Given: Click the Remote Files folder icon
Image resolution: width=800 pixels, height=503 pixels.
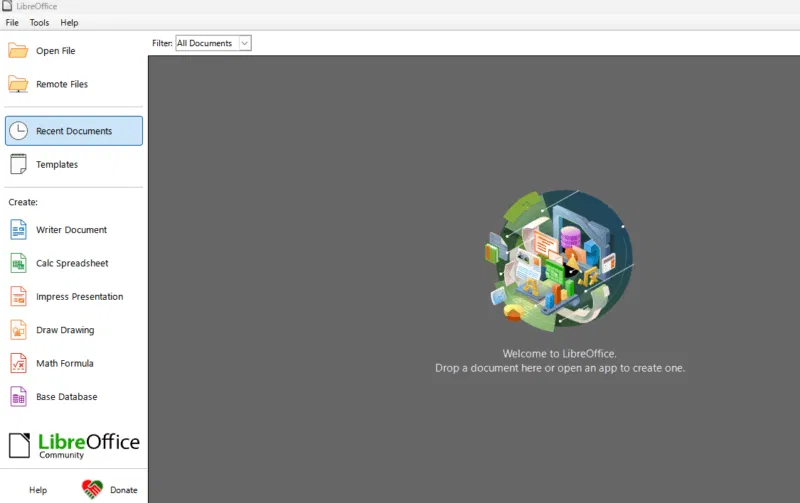Looking at the screenshot, I should click(18, 84).
